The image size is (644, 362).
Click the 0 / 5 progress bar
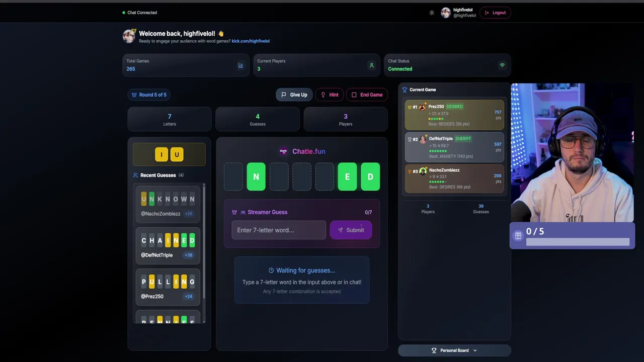[x=578, y=242]
